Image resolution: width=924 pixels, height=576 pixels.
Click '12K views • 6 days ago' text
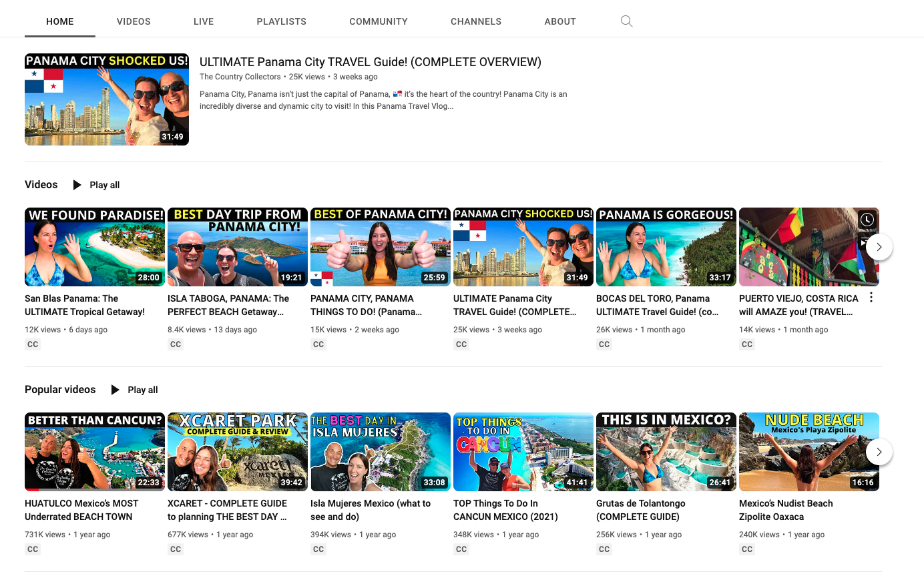point(66,330)
